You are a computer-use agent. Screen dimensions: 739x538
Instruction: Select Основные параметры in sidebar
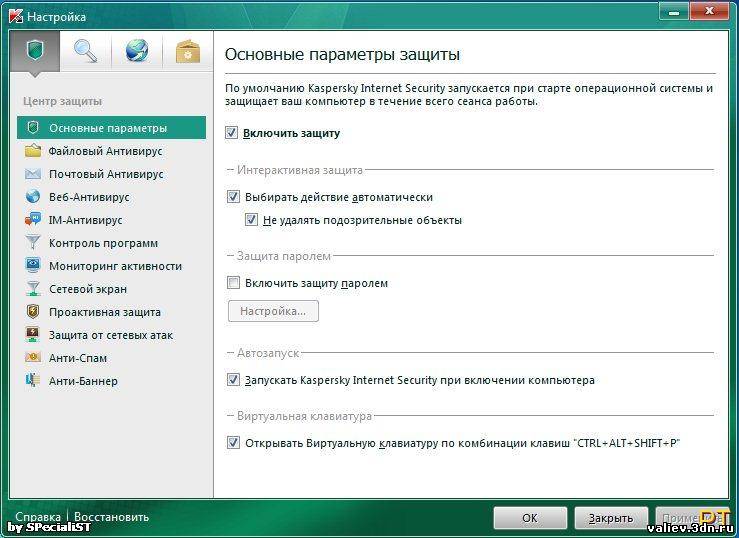pos(111,128)
